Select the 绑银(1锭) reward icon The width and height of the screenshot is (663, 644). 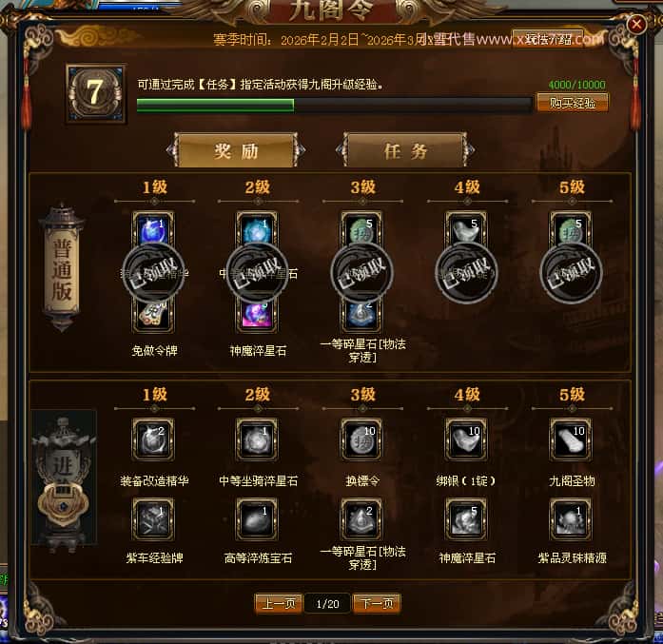click(x=466, y=439)
